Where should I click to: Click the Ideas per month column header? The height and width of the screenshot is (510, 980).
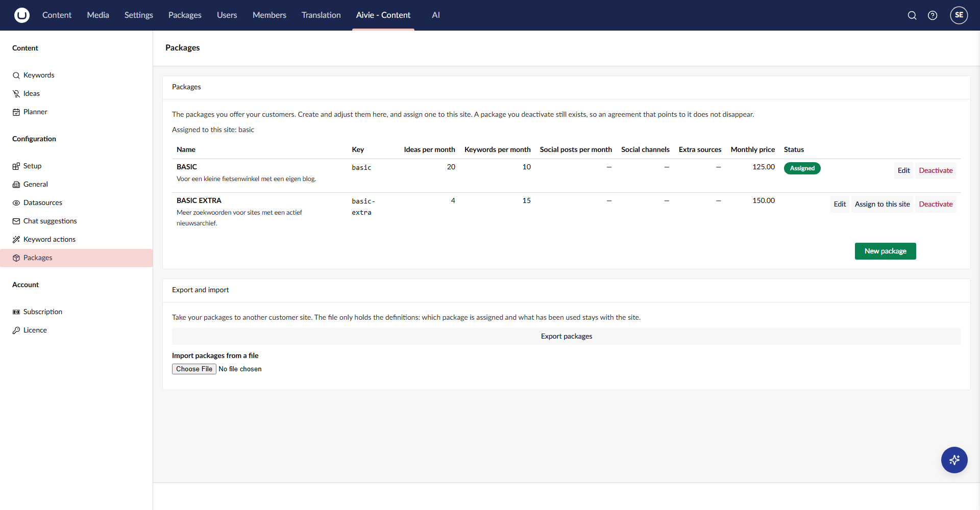(x=429, y=149)
